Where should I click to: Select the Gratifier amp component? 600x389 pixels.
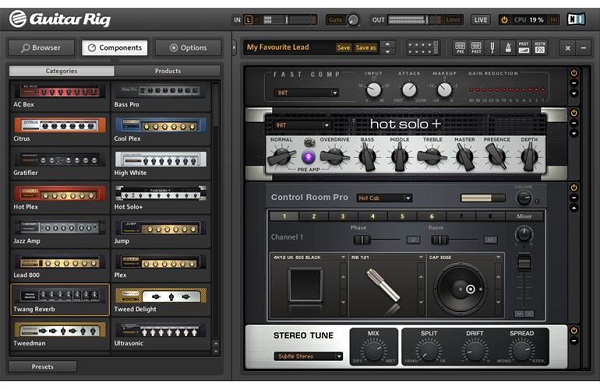click(x=60, y=164)
